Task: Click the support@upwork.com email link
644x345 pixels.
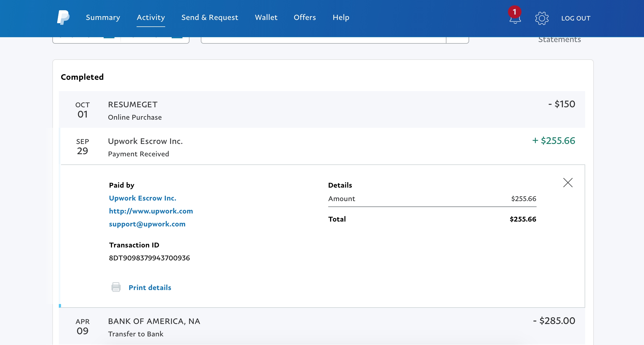Action: tap(147, 224)
